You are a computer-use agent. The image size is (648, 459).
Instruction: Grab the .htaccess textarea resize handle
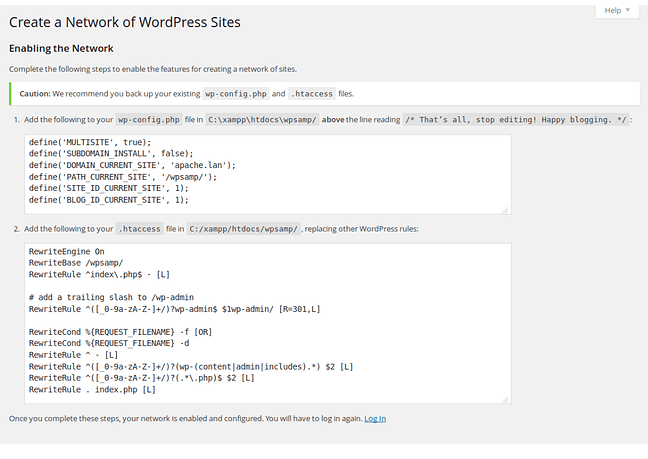505,400
